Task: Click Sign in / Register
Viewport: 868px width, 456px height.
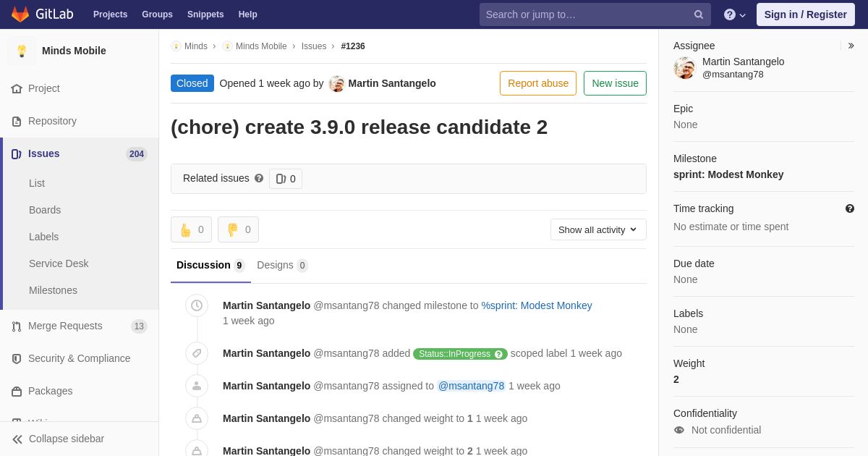Action: point(806,14)
